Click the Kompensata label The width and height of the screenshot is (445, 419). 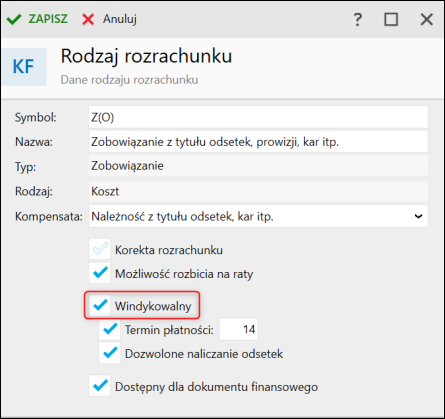tap(49, 217)
